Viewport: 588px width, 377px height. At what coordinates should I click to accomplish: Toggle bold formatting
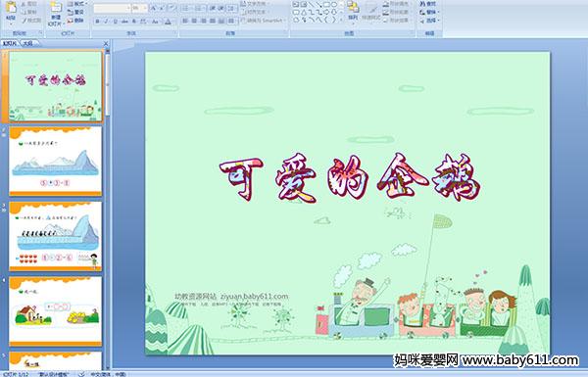(x=97, y=22)
